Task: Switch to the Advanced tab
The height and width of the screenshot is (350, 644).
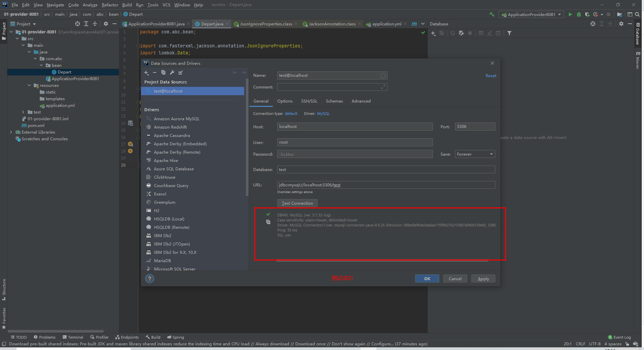Action: (x=361, y=101)
